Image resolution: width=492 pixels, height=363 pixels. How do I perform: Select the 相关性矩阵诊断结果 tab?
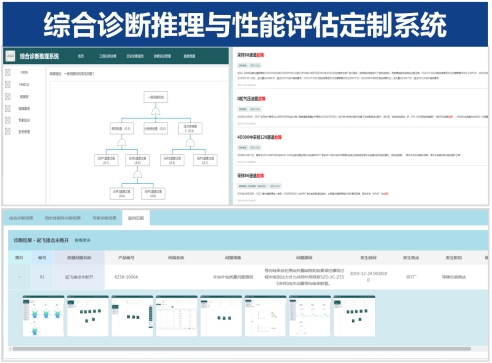63,218
